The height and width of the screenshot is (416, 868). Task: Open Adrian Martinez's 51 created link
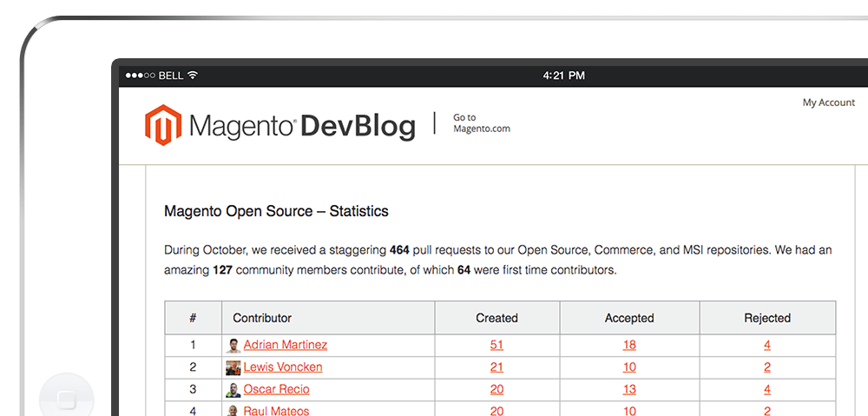tap(496, 345)
